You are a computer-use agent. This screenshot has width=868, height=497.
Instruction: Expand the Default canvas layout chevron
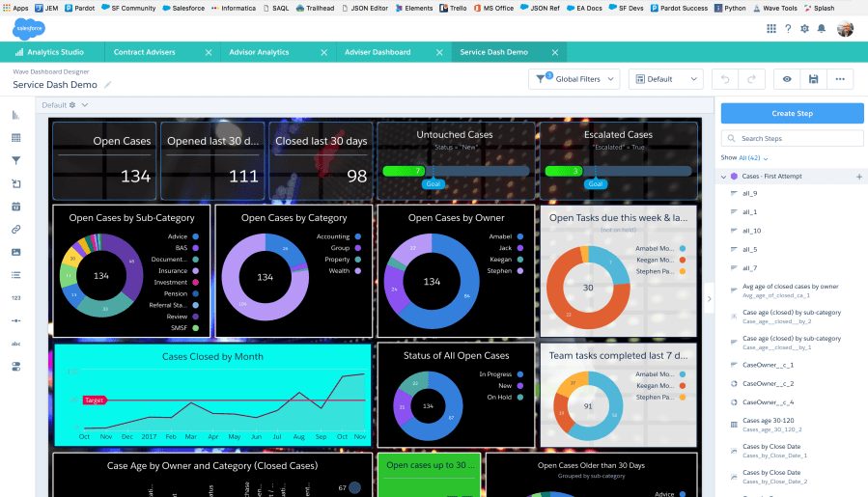point(85,105)
